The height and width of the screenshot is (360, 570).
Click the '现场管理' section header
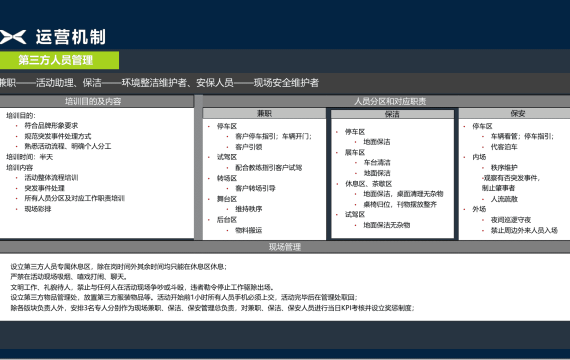tap(285, 247)
